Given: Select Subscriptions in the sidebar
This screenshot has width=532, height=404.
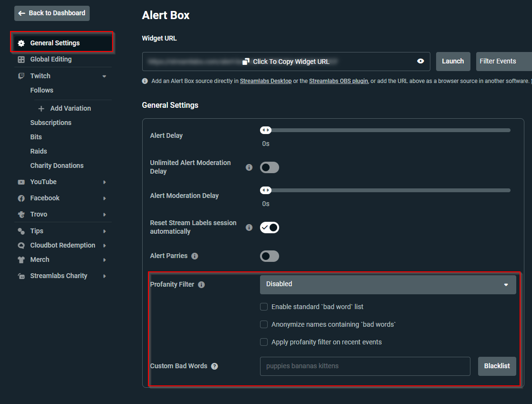Looking at the screenshot, I should (x=51, y=123).
